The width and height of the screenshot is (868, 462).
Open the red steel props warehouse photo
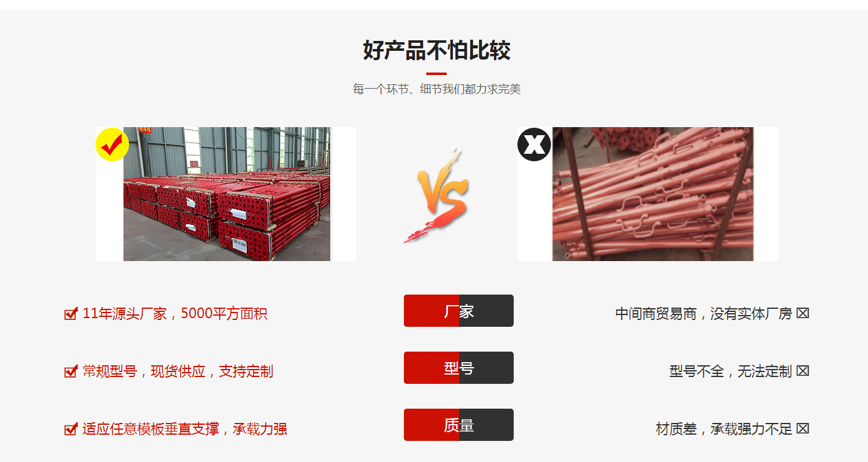(x=226, y=194)
